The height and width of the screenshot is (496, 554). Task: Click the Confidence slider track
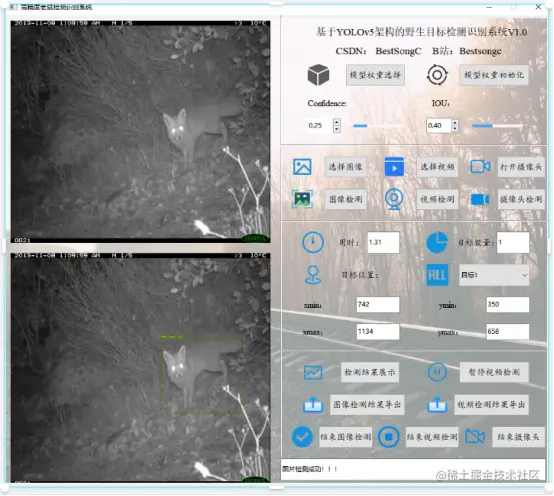[378, 126]
